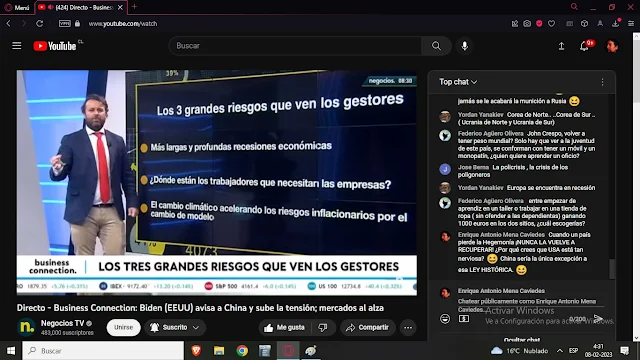Screen dimensions: 640x360
Task: Open Negocios TV channel avatar
Action: [27, 327]
